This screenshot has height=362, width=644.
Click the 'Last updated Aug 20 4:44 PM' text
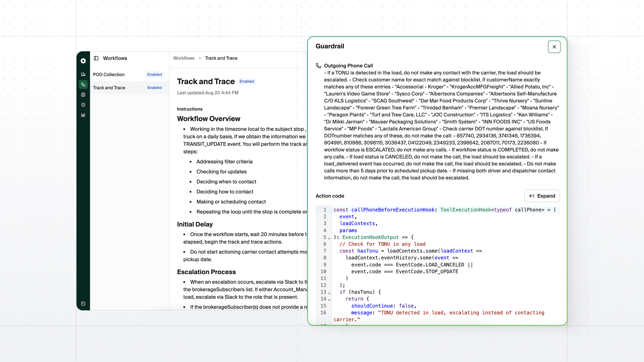pyautogui.click(x=208, y=93)
